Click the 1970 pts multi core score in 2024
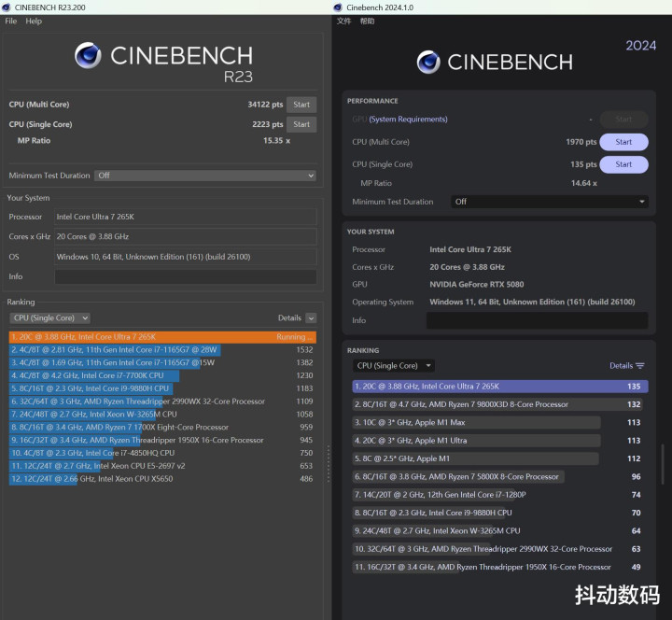Screen dimensions: 672x620 click(x=581, y=142)
